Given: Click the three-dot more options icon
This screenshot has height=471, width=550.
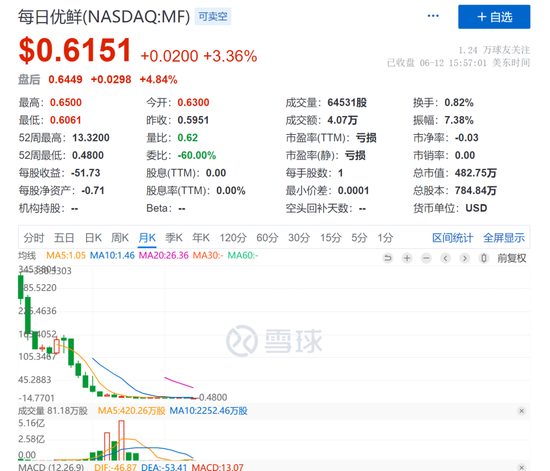Looking at the screenshot, I should pos(433,16).
